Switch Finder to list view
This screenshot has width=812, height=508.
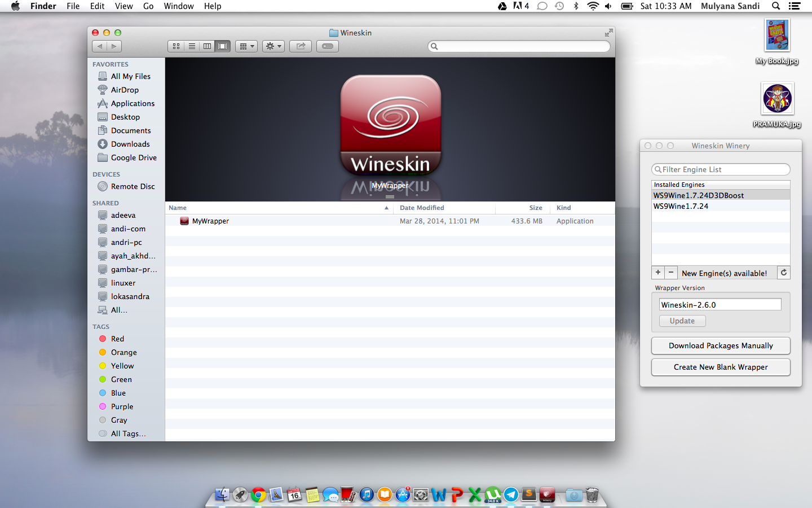tap(192, 46)
